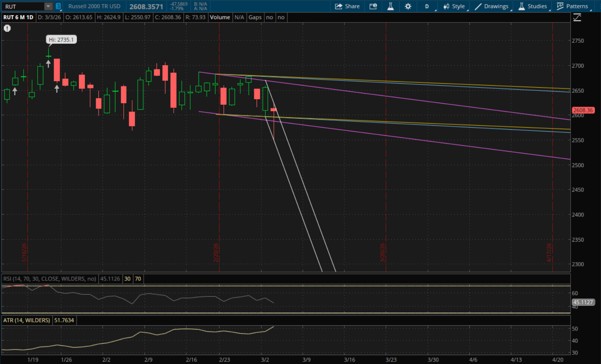Open the Style dropdown menu
Image resolution: width=601 pixels, height=364 pixels.
coord(454,6)
